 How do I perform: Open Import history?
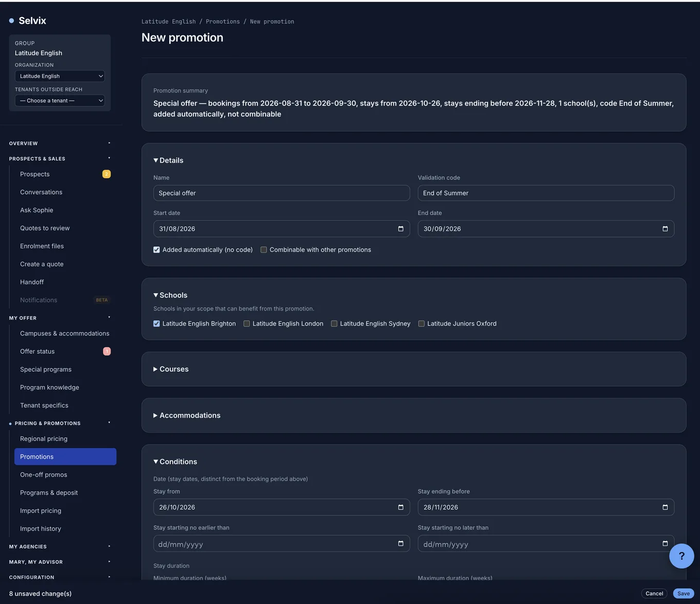(x=65, y=529)
